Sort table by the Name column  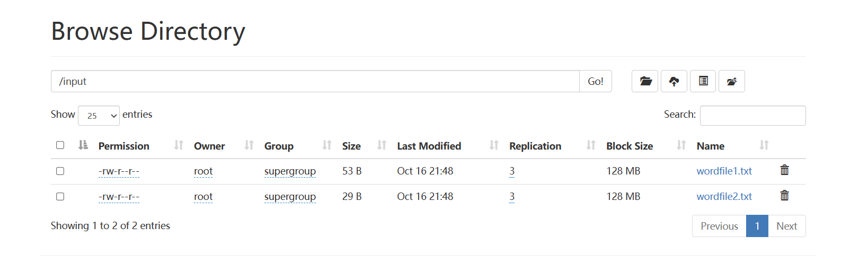711,146
